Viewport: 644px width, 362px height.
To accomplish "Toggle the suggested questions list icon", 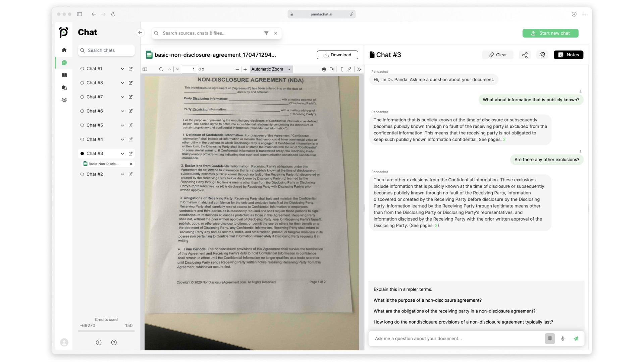I will [x=550, y=339].
